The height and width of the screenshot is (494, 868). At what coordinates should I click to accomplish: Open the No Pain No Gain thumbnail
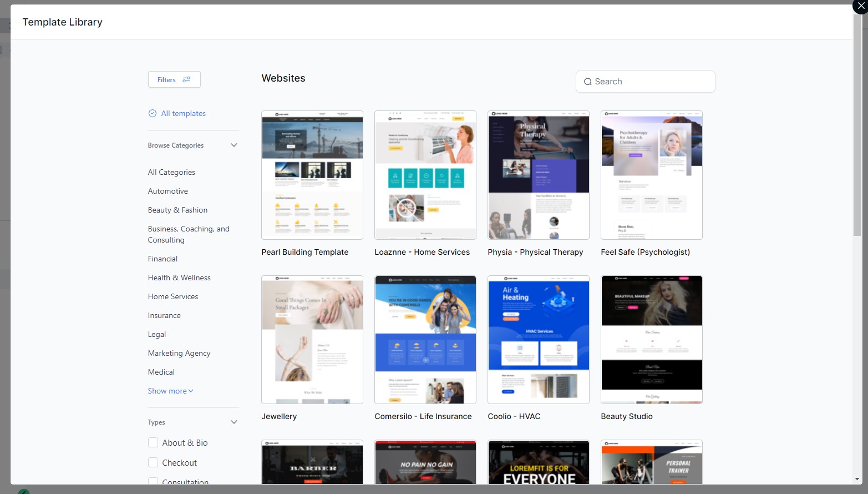[425, 462]
